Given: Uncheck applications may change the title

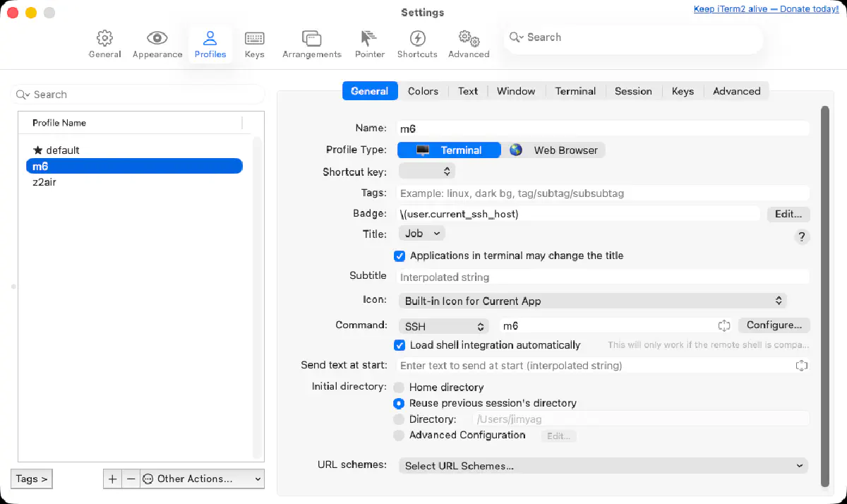Looking at the screenshot, I should click(x=400, y=256).
